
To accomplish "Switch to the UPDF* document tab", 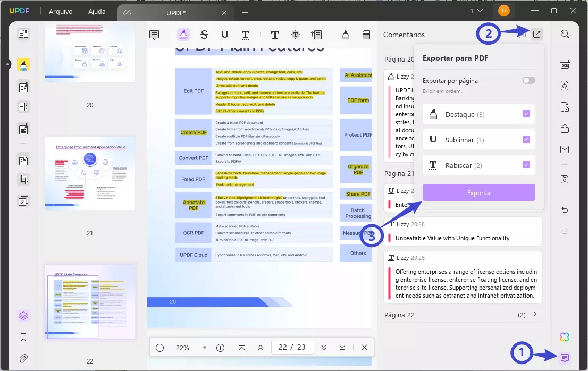I will click(x=178, y=12).
